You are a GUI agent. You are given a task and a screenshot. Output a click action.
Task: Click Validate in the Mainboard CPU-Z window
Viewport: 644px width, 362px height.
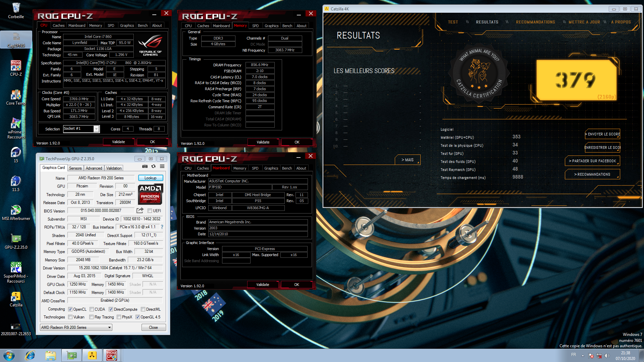click(263, 285)
